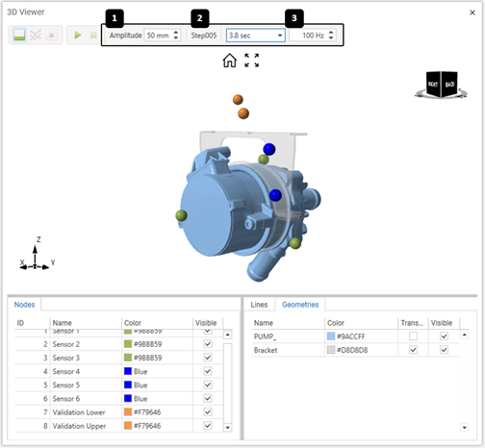The height and width of the screenshot is (448, 485).
Task: Toggle visibility of Validation Lower
Action: (x=208, y=411)
